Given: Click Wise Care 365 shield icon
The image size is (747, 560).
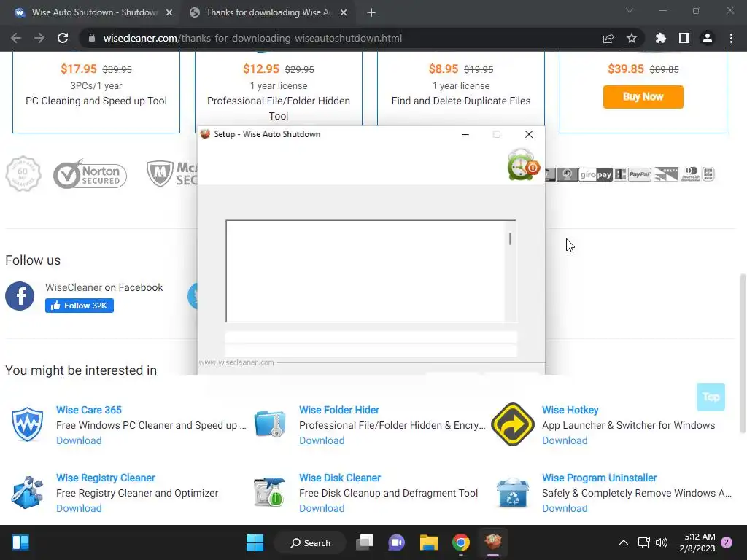Looking at the screenshot, I should pyautogui.click(x=27, y=424).
